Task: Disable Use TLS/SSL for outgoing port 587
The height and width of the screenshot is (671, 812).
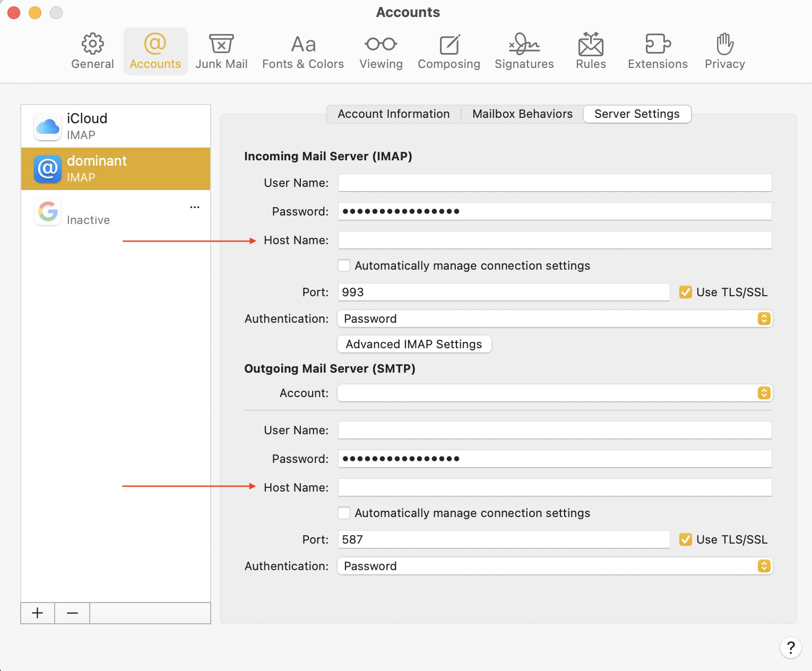Action: (686, 539)
